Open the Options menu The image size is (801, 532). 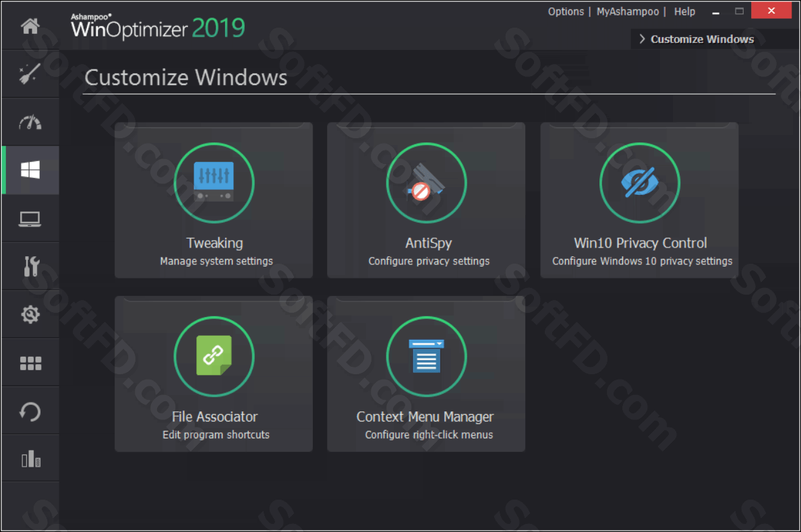click(x=566, y=11)
